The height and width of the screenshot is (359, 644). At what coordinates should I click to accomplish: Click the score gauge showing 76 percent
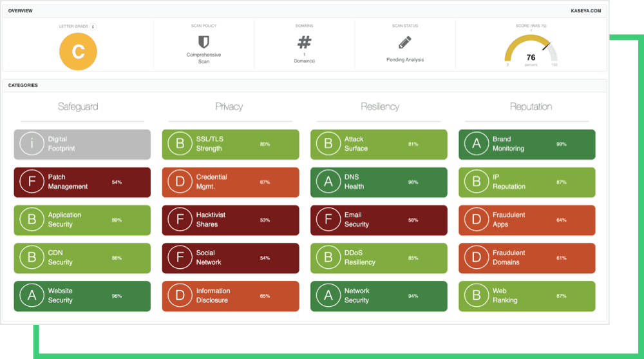pos(531,52)
